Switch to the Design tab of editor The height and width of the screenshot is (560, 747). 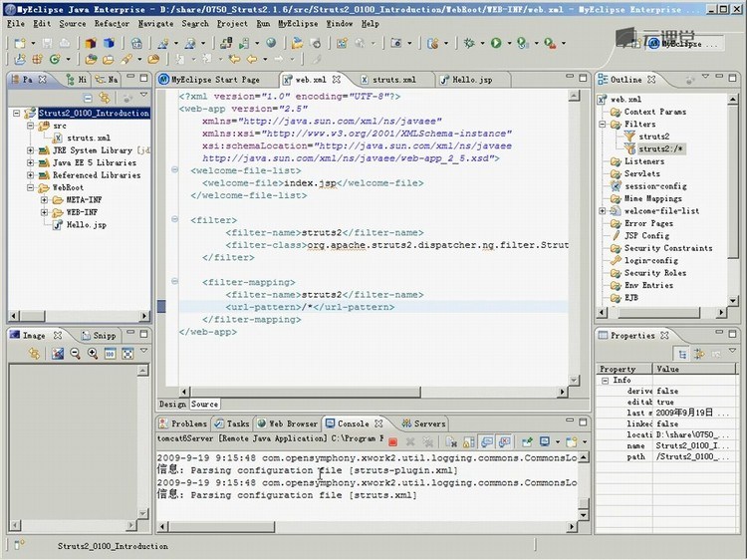click(172, 404)
